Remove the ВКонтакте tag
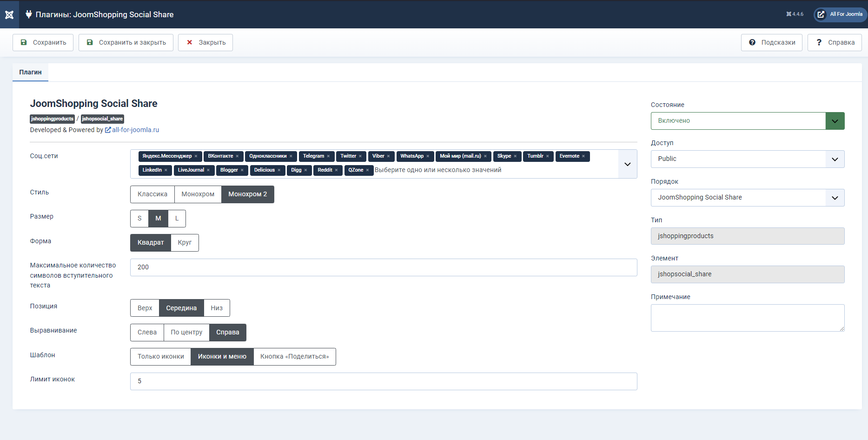Screen dimensions: 868x440 (x=237, y=156)
